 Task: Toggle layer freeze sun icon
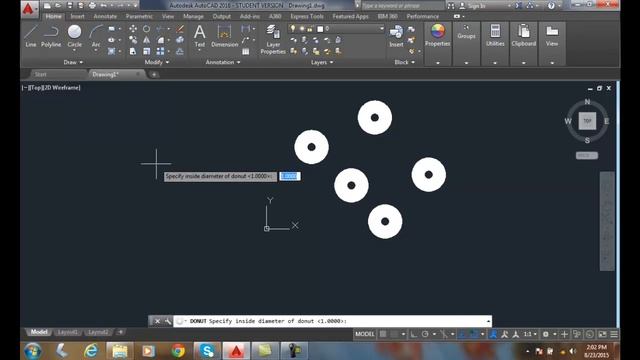pyautogui.click(x=301, y=29)
